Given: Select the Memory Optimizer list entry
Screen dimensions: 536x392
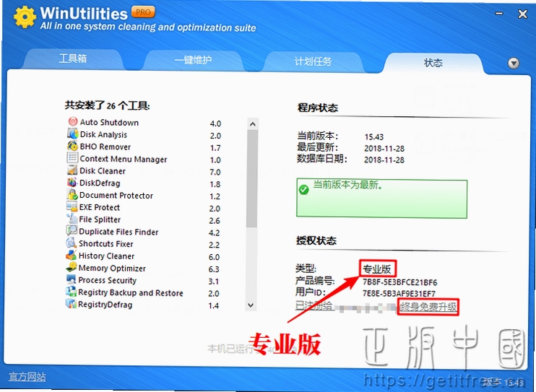Looking at the screenshot, I should click(142, 269).
